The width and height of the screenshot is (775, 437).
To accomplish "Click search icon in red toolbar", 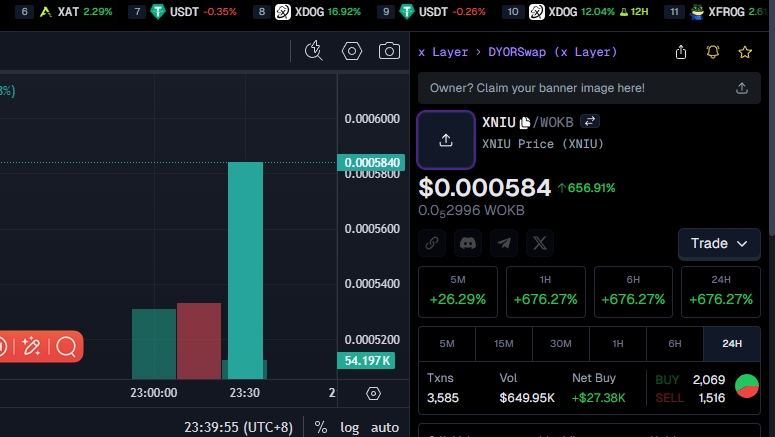I will pos(66,347).
